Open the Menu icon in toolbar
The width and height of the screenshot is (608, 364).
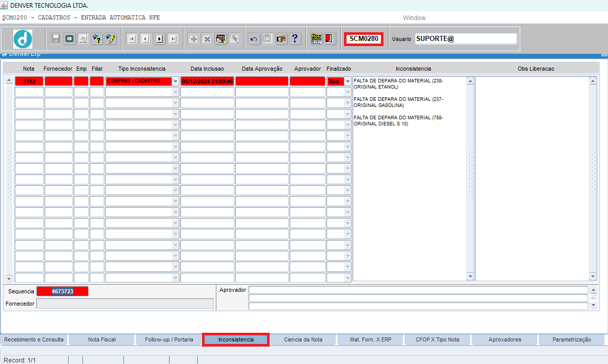coord(316,39)
